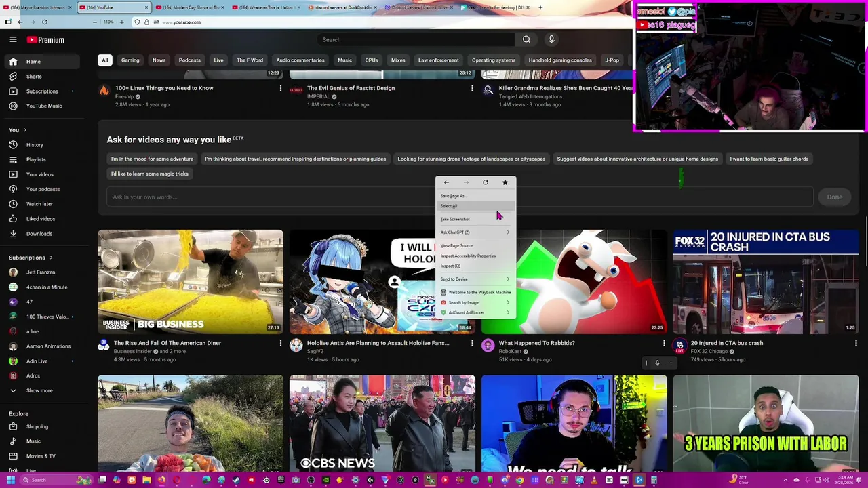Open more options for 'What Happened To Rabbids?'
Screen dimensions: 868x488
point(664,343)
